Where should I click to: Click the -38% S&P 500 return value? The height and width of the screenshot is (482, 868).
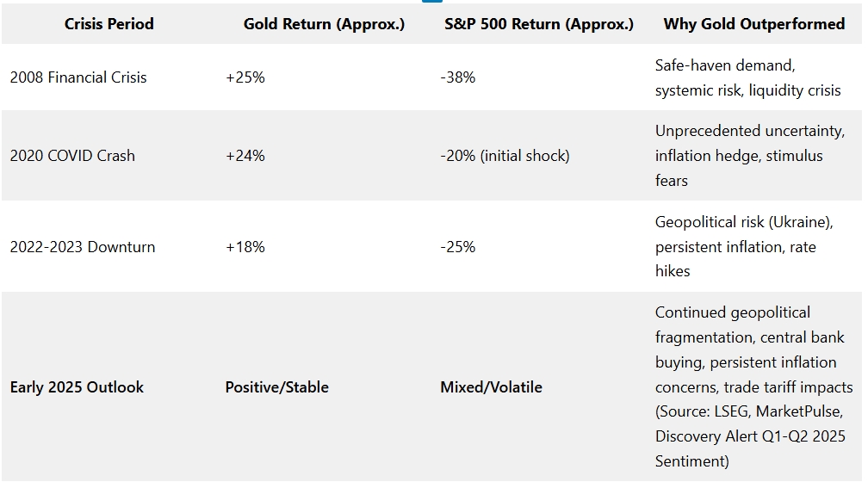point(458,77)
